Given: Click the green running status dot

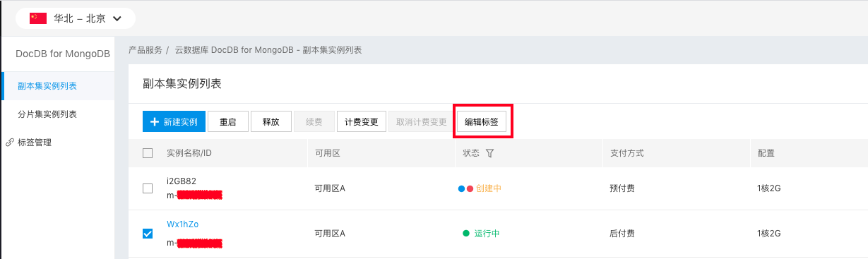Looking at the screenshot, I should 465,234.
